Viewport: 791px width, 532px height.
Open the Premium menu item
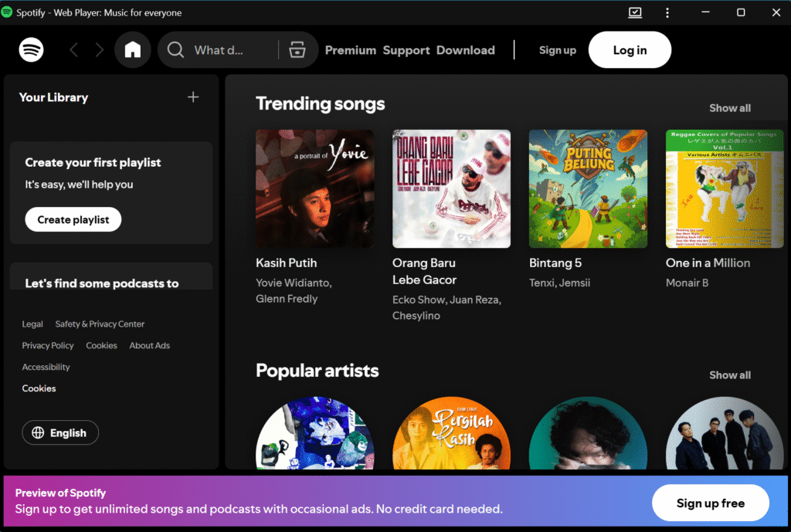(x=351, y=50)
